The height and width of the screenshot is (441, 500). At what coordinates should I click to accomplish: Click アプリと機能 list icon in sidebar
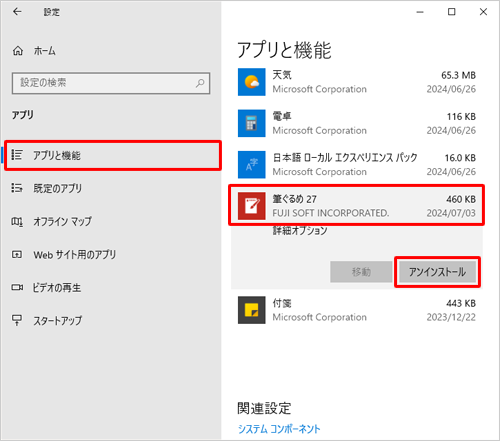[17, 155]
